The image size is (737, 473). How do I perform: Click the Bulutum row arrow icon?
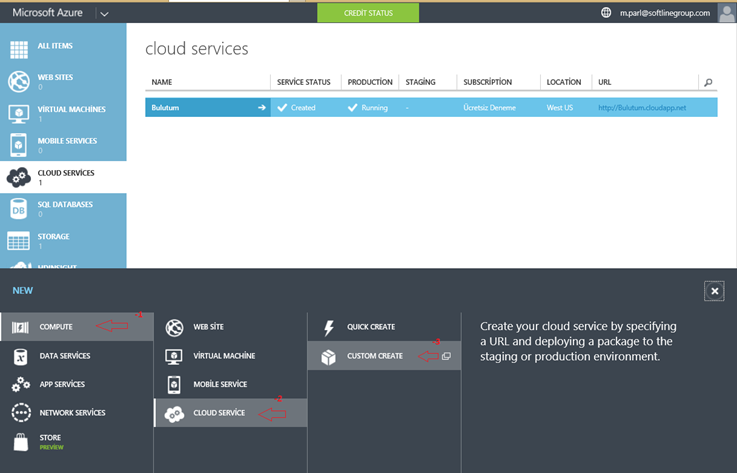(x=262, y=108)
